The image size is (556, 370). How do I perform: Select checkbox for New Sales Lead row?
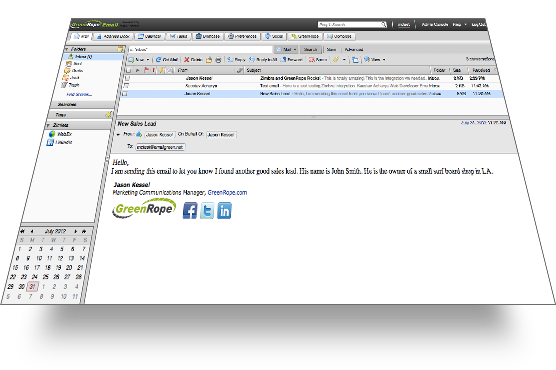tap(125, 94)
